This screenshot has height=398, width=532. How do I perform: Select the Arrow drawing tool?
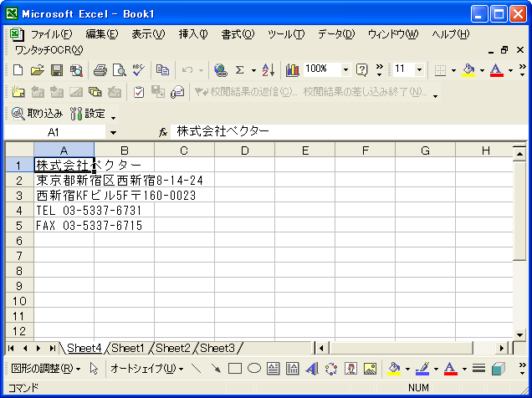click(216, 369)
